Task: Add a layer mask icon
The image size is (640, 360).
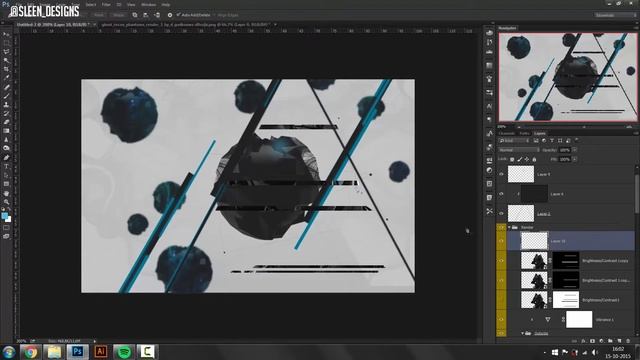Action: pos(593,340)
